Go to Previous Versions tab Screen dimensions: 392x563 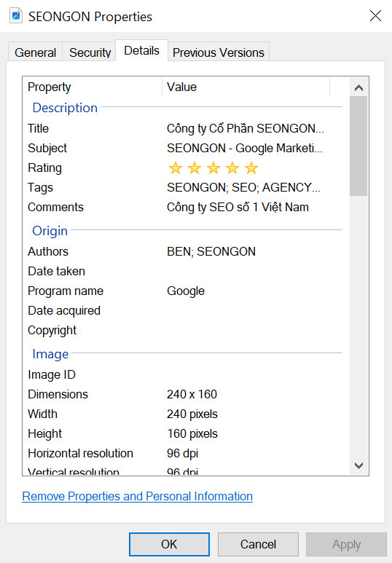click(219, 52)
